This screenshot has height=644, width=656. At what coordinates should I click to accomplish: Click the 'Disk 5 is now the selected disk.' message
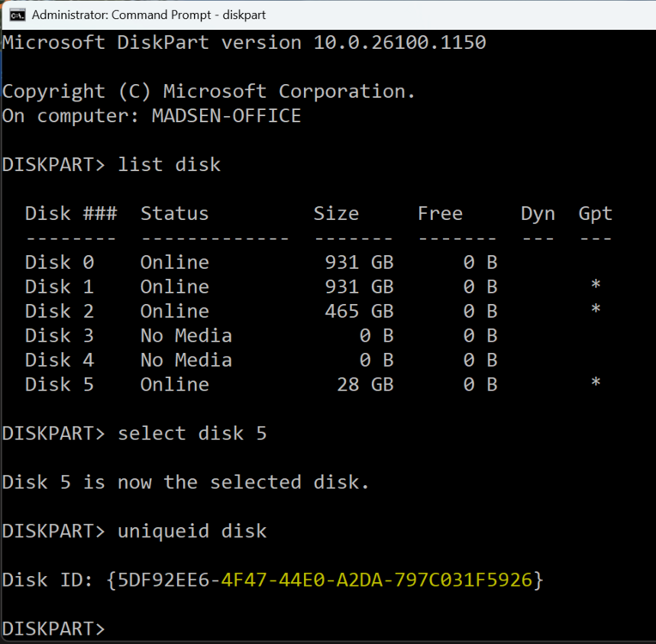[x=185, y=482]
